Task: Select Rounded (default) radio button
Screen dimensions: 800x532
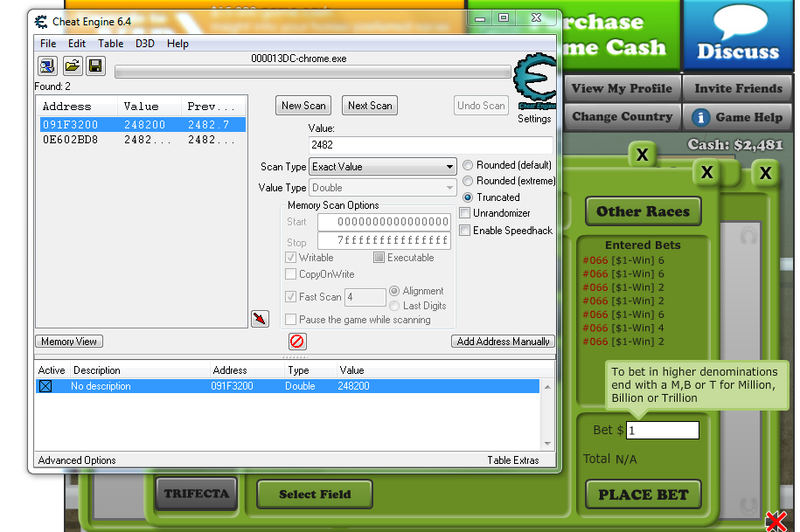Action: pos(468,165)
